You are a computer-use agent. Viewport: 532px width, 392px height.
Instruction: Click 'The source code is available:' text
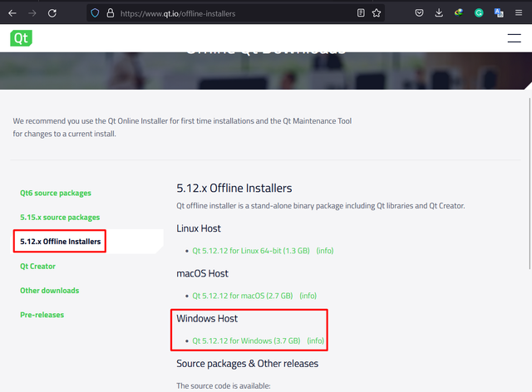point(224,386)
